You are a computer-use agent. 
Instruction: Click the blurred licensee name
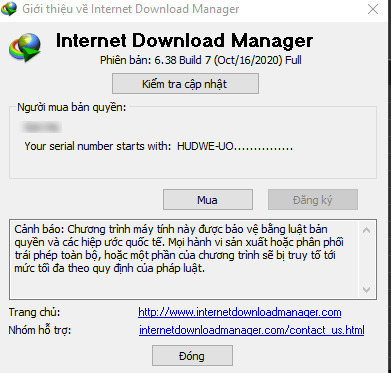[x=42, y=127]
